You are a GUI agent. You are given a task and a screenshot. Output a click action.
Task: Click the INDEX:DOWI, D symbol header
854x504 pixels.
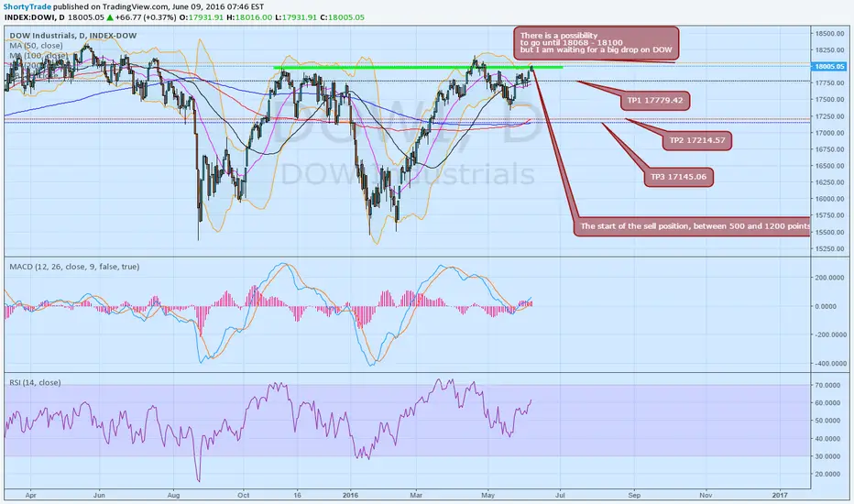(x=35, y=17)
